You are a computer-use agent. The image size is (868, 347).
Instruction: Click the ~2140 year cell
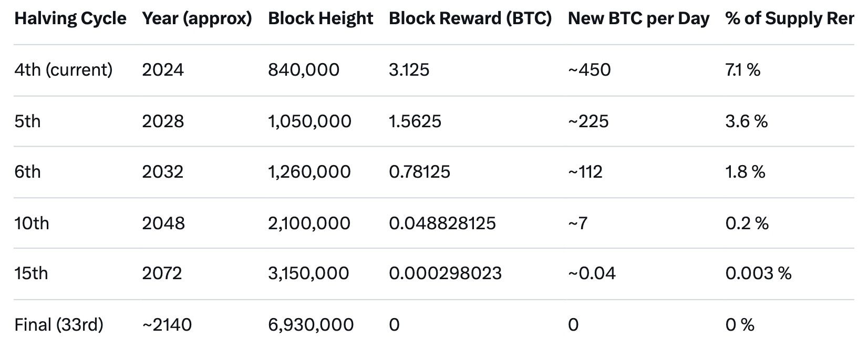[x=167, y=325]
